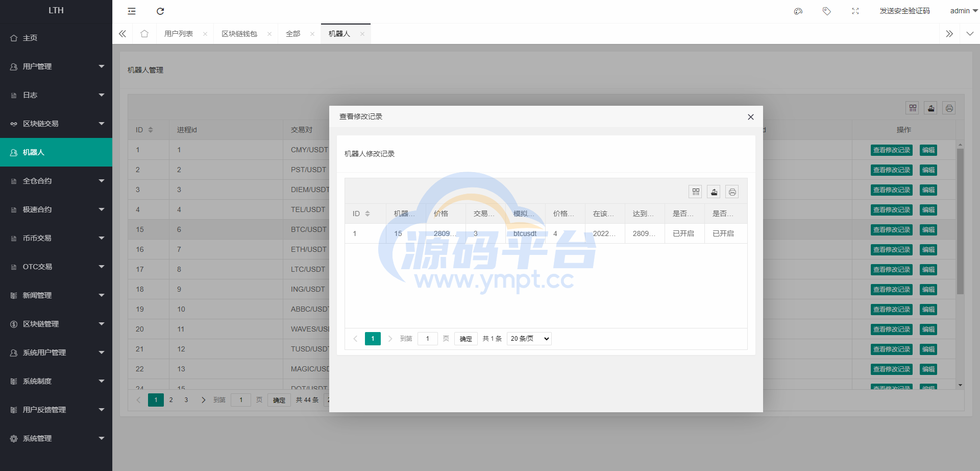Close the 机器人 tab
Viewport: 980px width, 471px height.
point(362,34)
